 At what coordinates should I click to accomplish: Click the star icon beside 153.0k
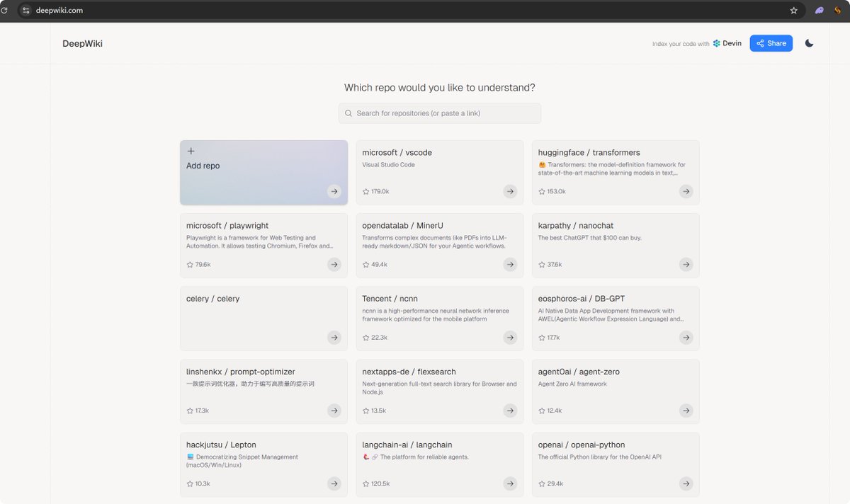(542, 192)
